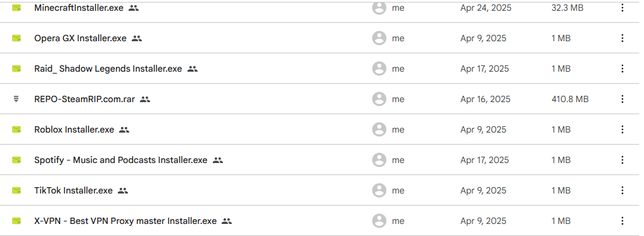
Task: Click the 410.8 MB file size cell
Action: [x=570, y=99]
